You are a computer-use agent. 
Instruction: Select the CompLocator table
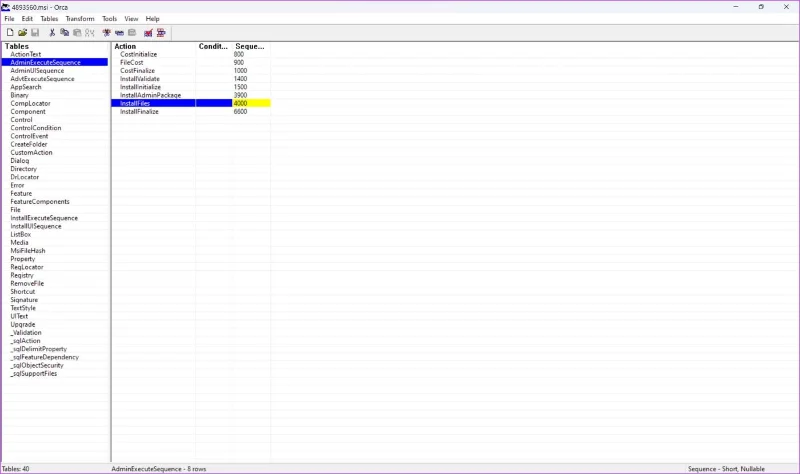(31, 103)
